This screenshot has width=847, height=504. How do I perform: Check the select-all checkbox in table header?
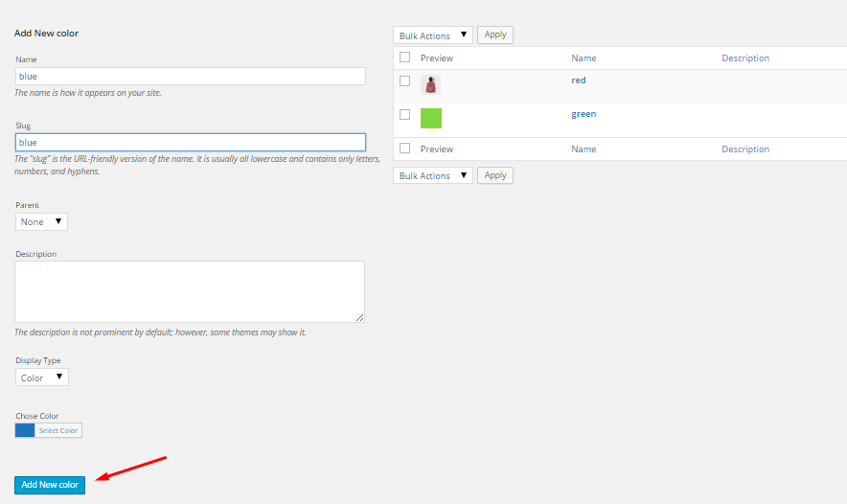(x=404, y=57)
